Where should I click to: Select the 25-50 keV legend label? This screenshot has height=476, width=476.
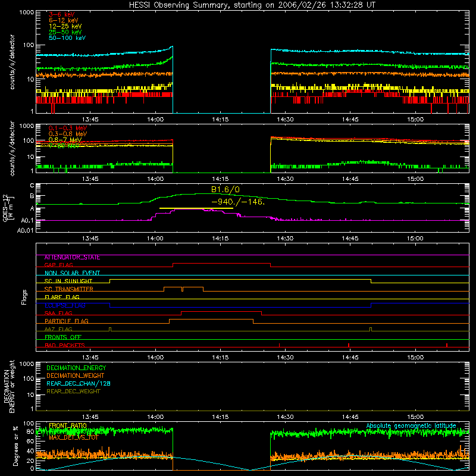(x=65, y=32)
